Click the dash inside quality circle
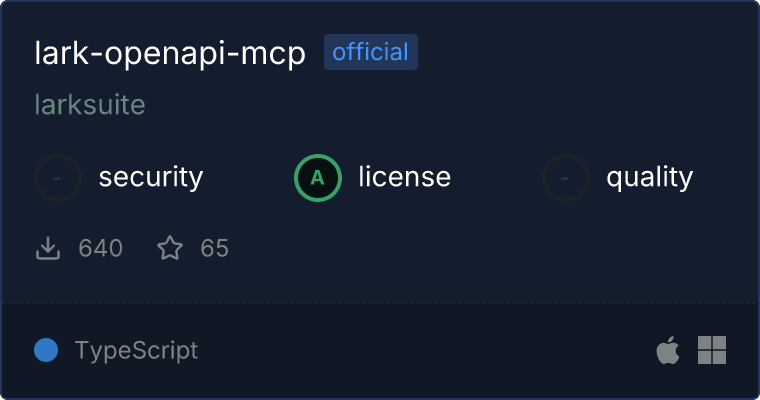This screenshot has height=400, width=760. click(565, 178)
